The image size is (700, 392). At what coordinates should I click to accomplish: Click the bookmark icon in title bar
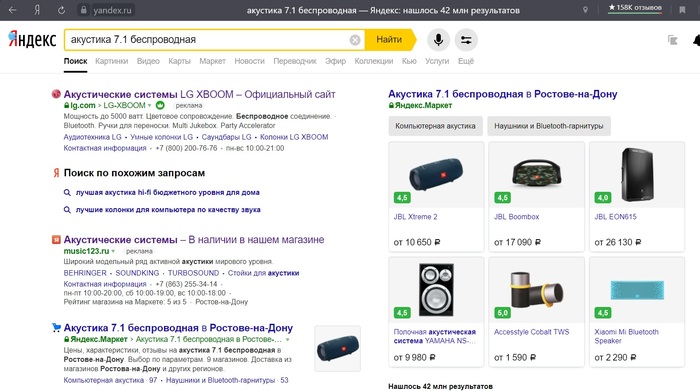pos(682,10)
